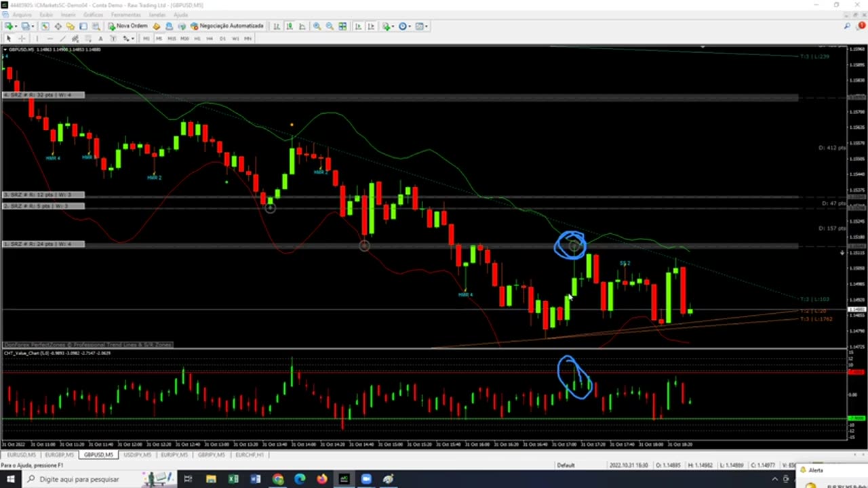Screen dimensions: 868x488
Task: Switch to M5 timeframe
Action: 159,39
